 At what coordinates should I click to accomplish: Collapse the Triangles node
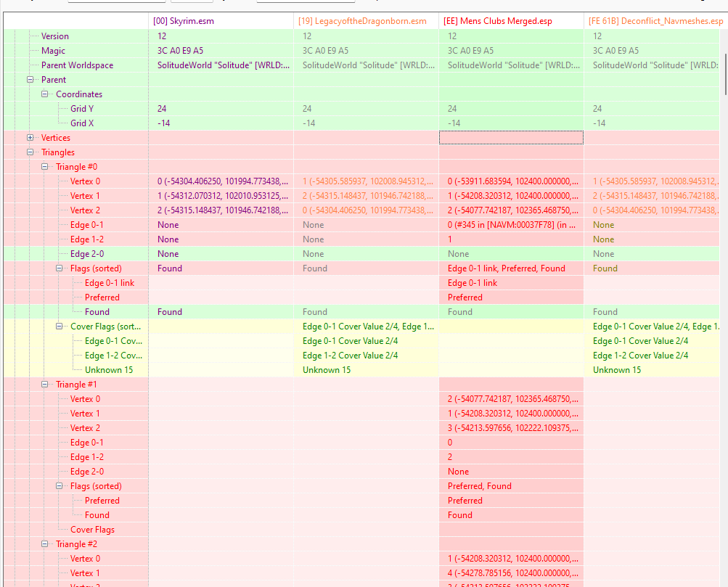(30, 152)
